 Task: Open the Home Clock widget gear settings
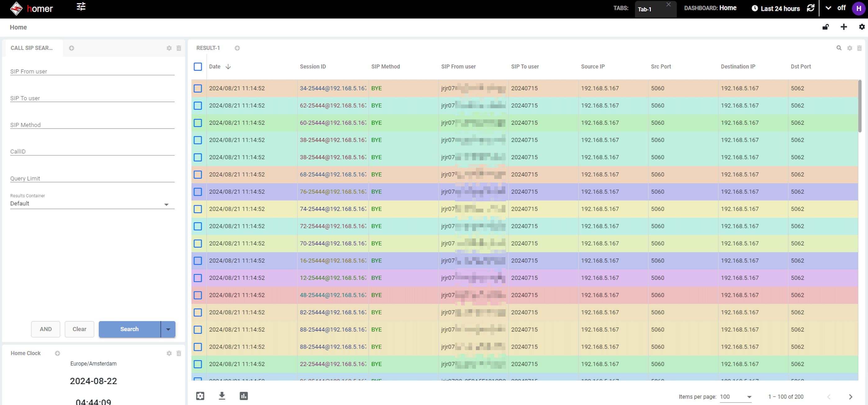169,353
